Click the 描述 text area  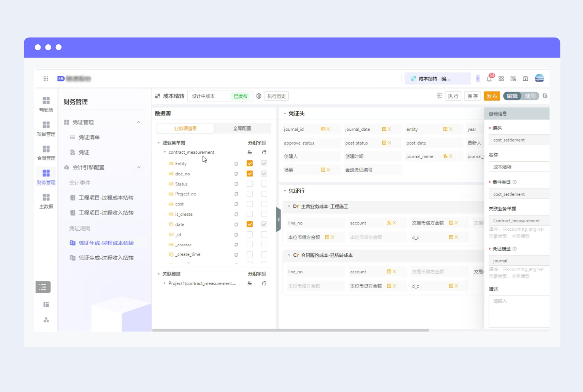(x=519, y=311)
